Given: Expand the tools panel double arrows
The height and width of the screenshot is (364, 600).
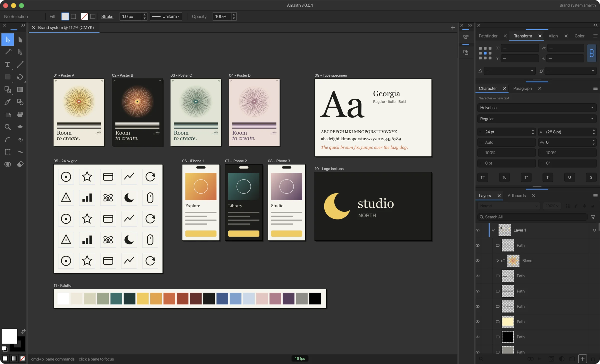Looking at the screenshot, I should [x=23, y=25].
